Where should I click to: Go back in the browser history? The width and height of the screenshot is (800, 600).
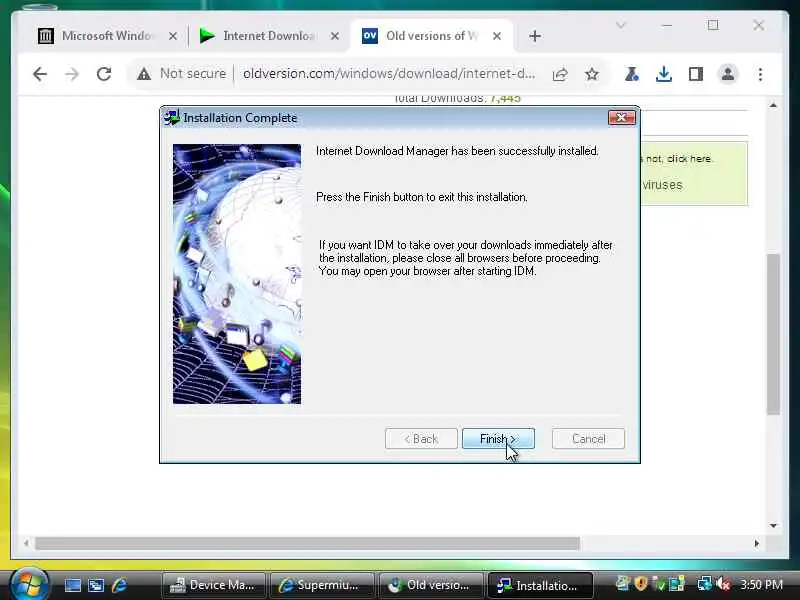[40, 74]
